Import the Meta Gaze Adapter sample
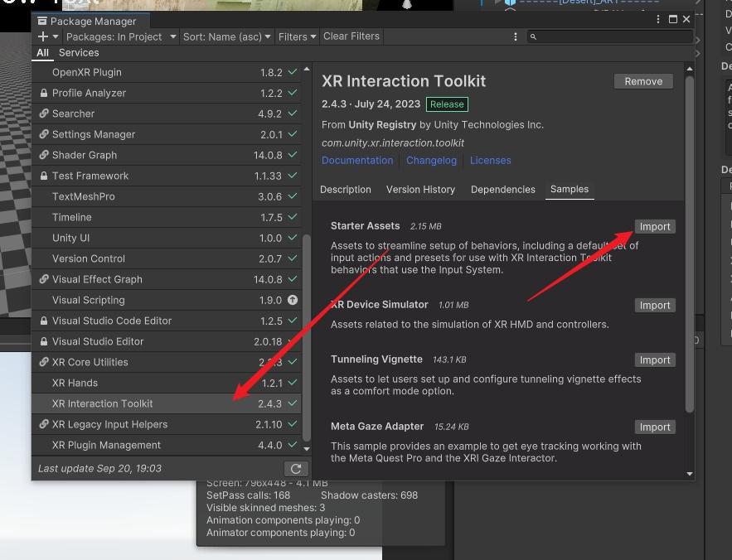The width and height of the screenshot is (732, 560). (655, 427)
